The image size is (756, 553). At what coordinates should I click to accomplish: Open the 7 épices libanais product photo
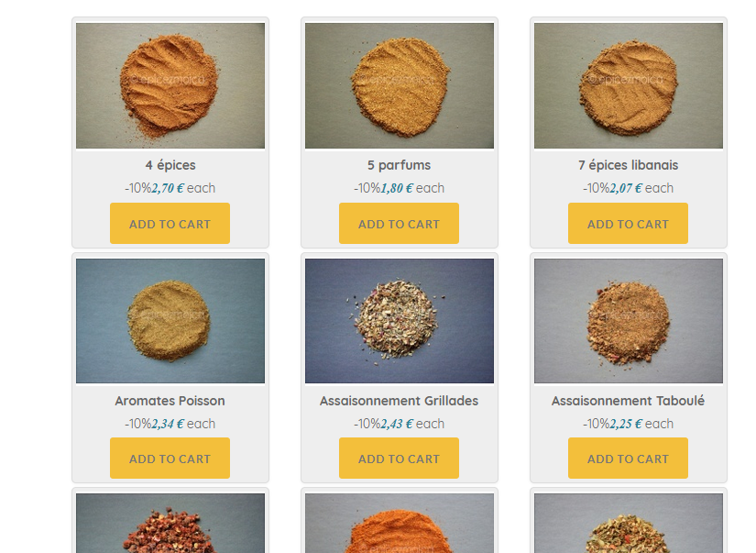click(x=629, y=86)
